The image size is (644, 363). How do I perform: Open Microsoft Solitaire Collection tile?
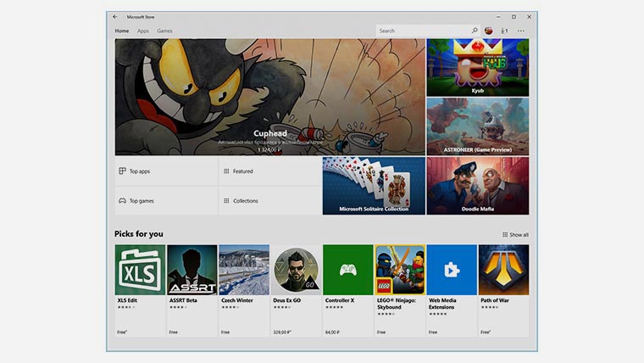point(374,186)
